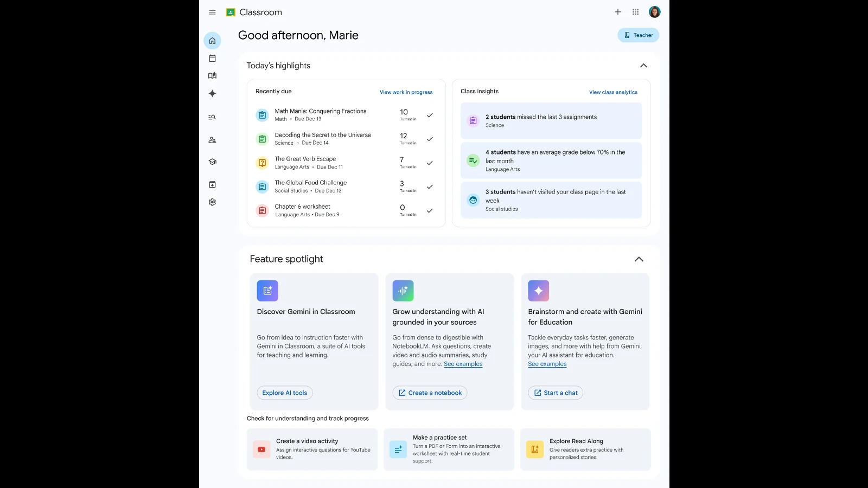The height and width of the screenshot is (488, 868).
Task: Open the Google apps grid
Action: (635, 12)
